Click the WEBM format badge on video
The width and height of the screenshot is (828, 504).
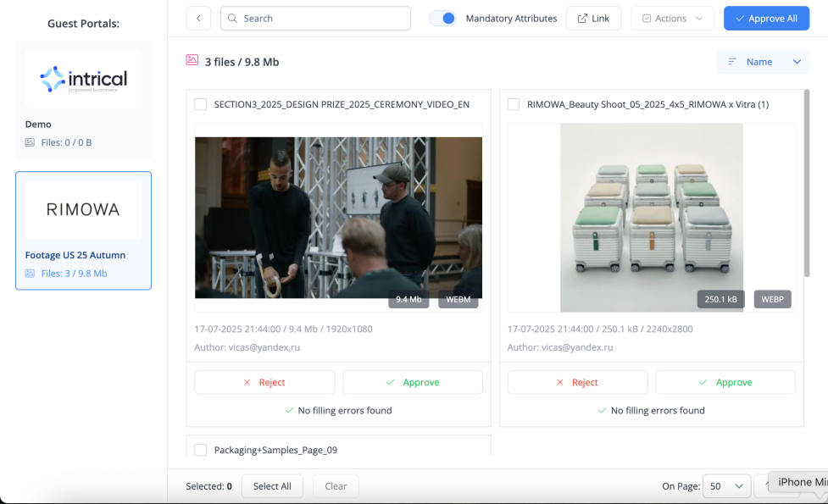[x=458, y=299]
